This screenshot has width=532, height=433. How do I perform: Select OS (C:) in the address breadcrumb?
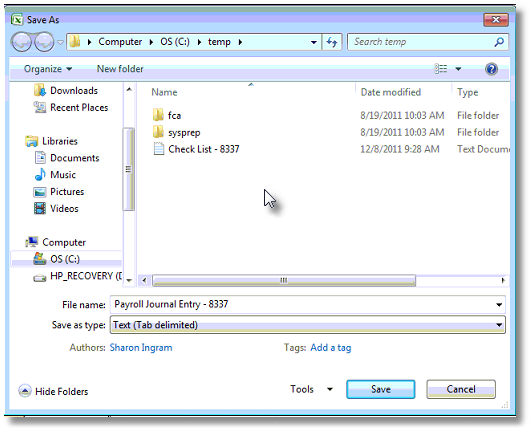coord(175,42)
